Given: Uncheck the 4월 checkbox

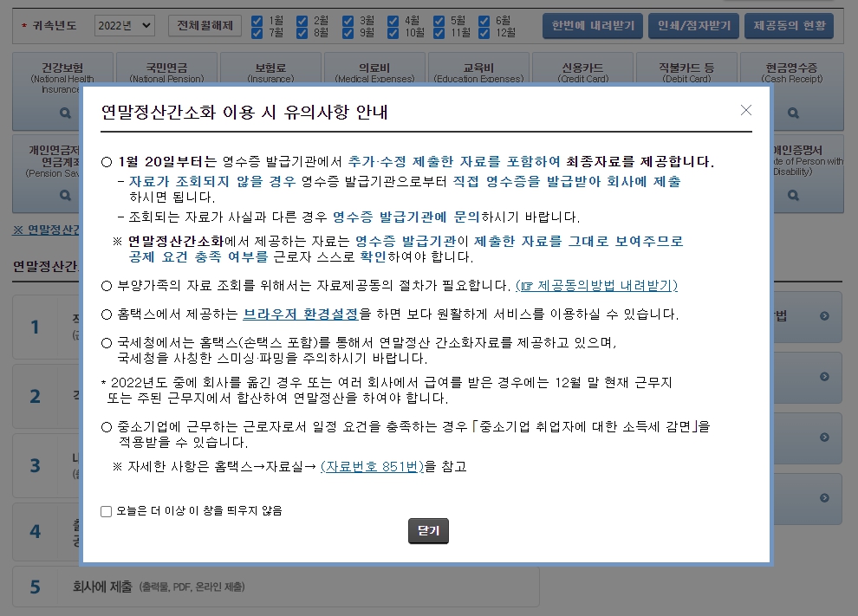Looking at the screenshot, I should tap(393, 21).
